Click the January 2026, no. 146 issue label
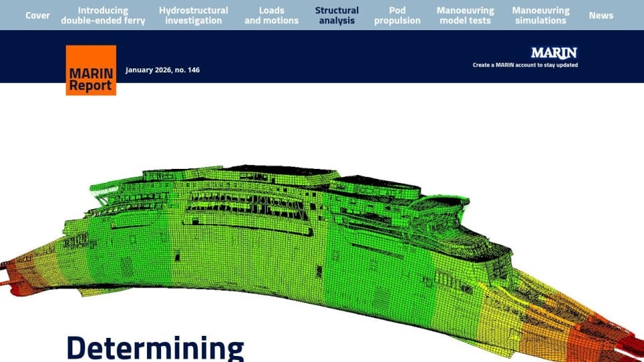644x362 pixels. (162, 70)
